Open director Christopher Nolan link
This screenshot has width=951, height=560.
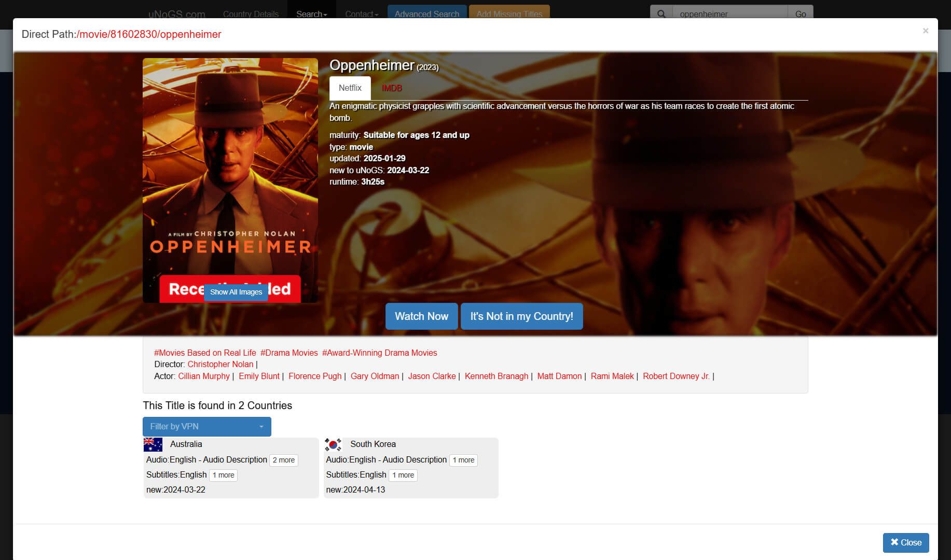pos(220,364)
